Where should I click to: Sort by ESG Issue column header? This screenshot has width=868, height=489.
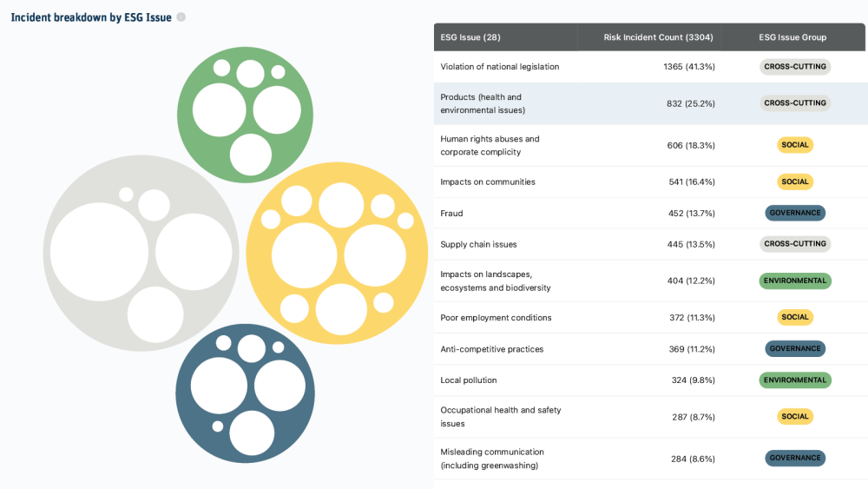[470, 37]
